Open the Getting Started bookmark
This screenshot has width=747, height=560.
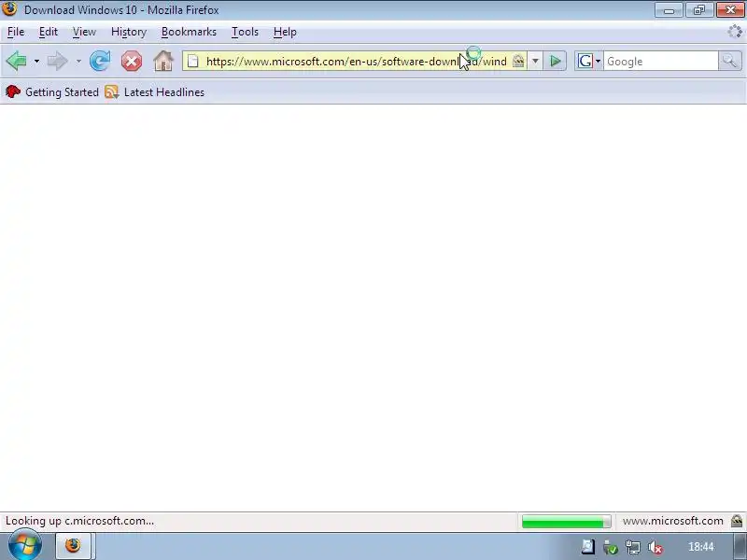pyautogui.click(x=52, y=91)
